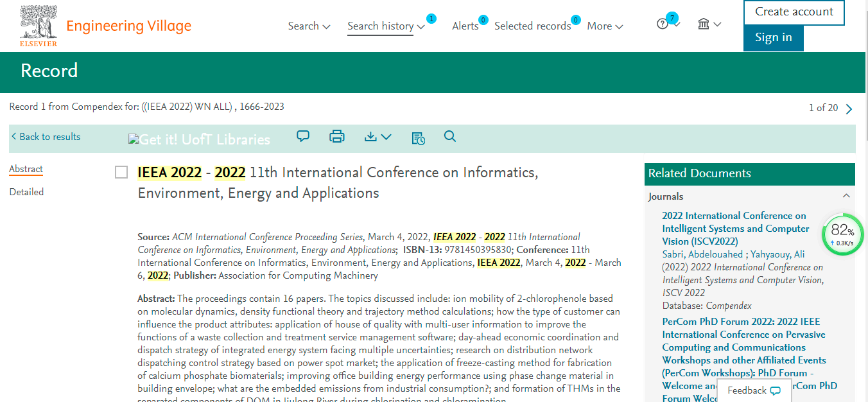Viewport: 868px width, 402px height.
Task: Open the help question mark menu
Action: coord(668,24)
